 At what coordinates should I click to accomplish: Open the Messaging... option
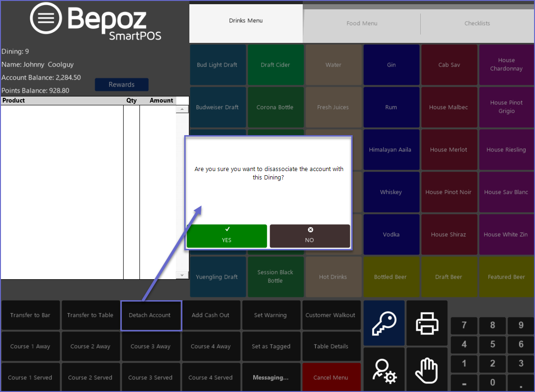coord(271,378)
